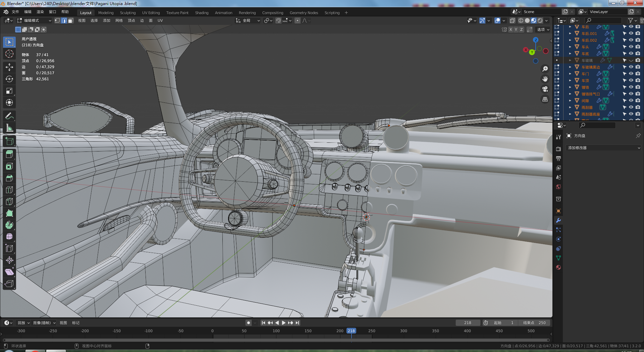Select the Transform tool
Screen dimensions: 644x352
pyautogui.click(x=9, y=102)
